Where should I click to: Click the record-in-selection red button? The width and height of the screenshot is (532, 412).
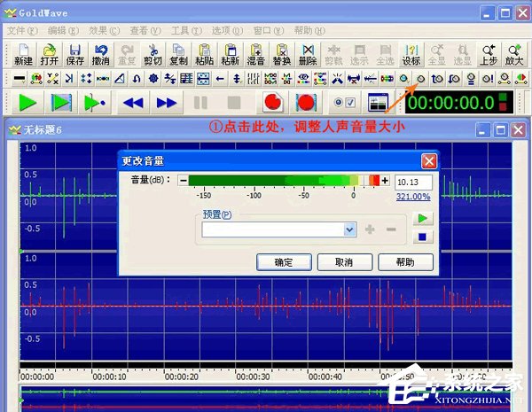[306, 103]
